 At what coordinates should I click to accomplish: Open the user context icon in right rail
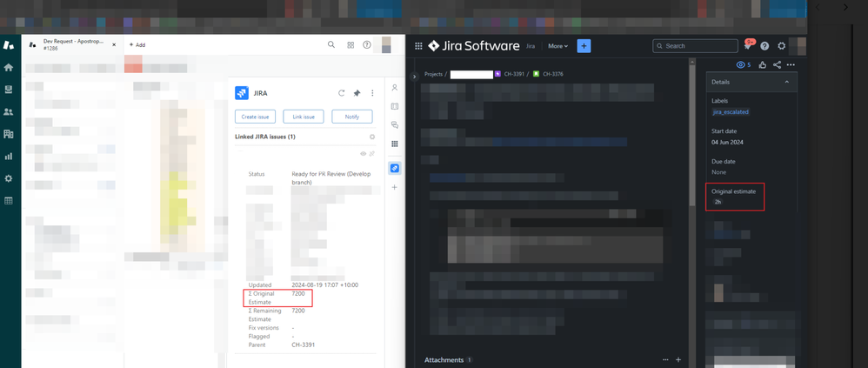tap(395, 88)
